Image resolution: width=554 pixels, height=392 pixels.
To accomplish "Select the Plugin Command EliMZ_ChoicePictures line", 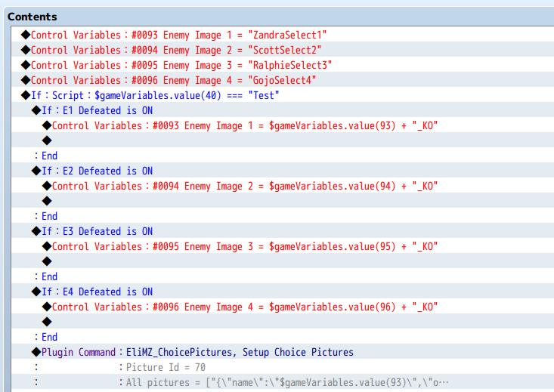I will [x=283, y=352].
